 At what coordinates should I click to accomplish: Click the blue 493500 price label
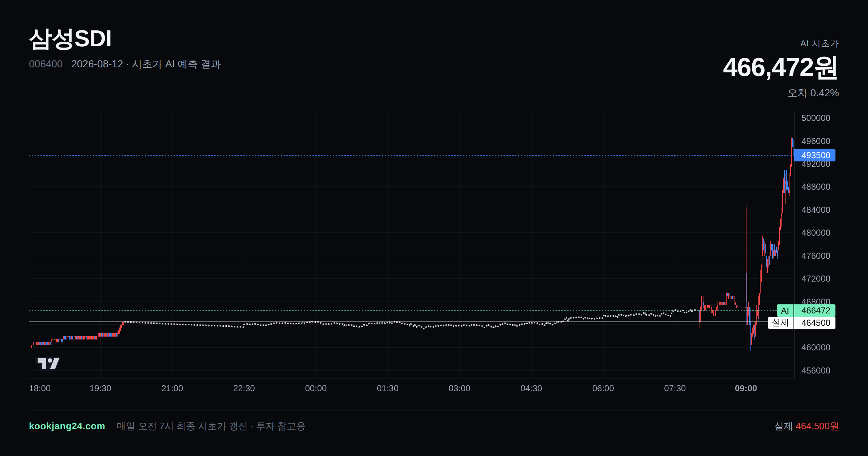pos(815,155)
